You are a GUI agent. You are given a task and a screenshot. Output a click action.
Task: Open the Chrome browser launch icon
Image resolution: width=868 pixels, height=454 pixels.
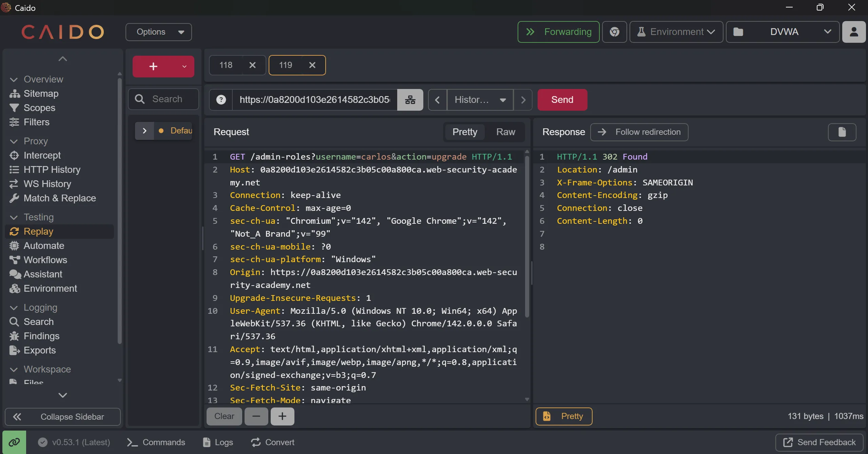click(614, 32)
